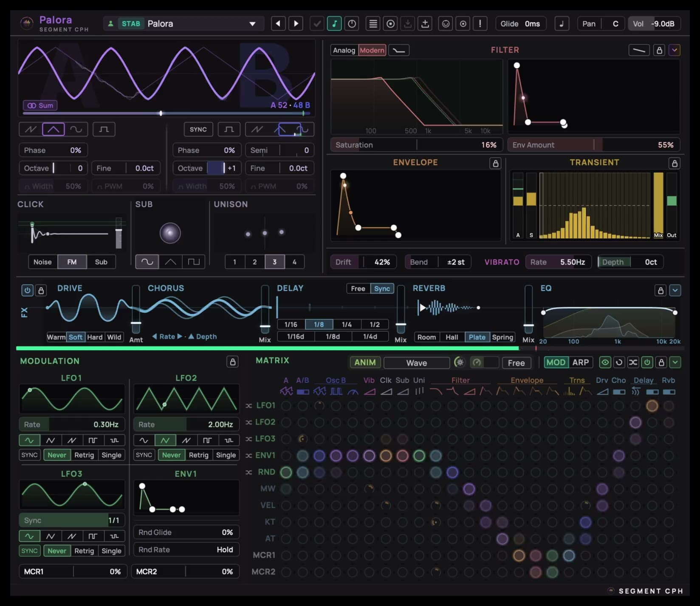Toggle the Matrix power button
This screenshot has width=700, height=606.
(x=647, y=362)
